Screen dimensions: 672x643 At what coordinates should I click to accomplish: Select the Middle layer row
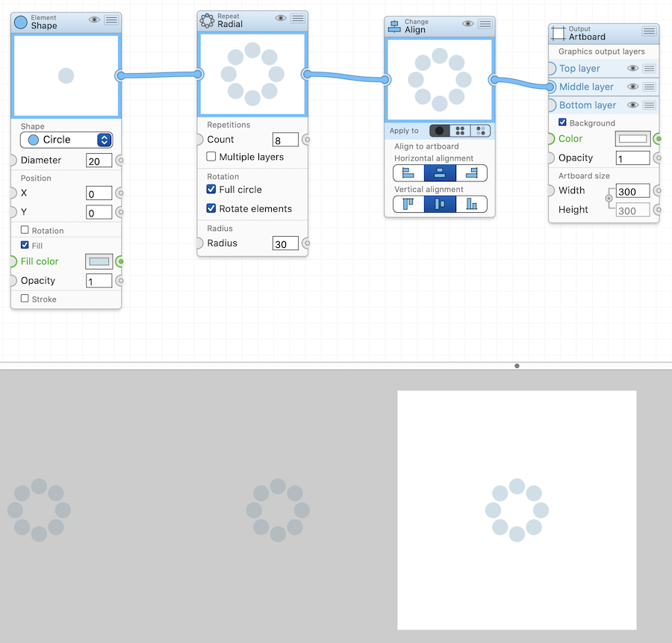pos(603,87)
